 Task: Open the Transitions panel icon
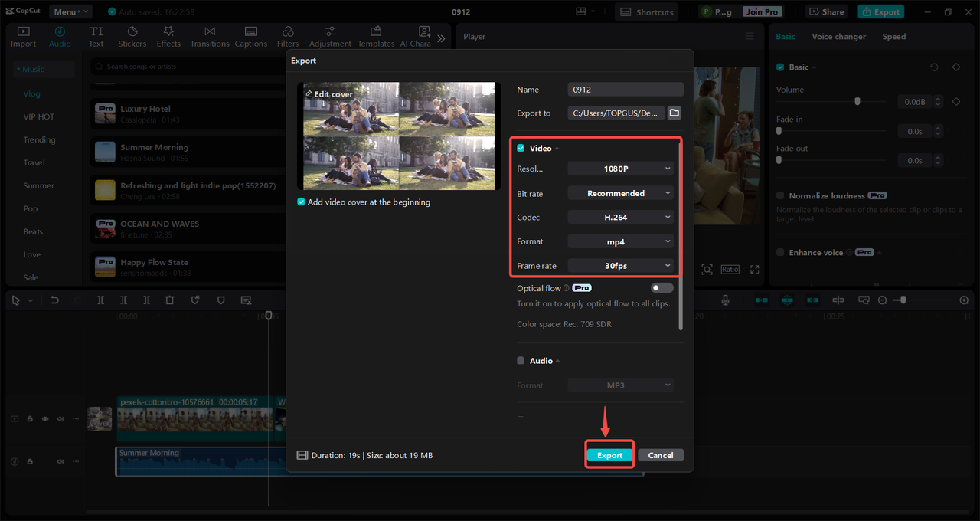(x=210, y=31)
